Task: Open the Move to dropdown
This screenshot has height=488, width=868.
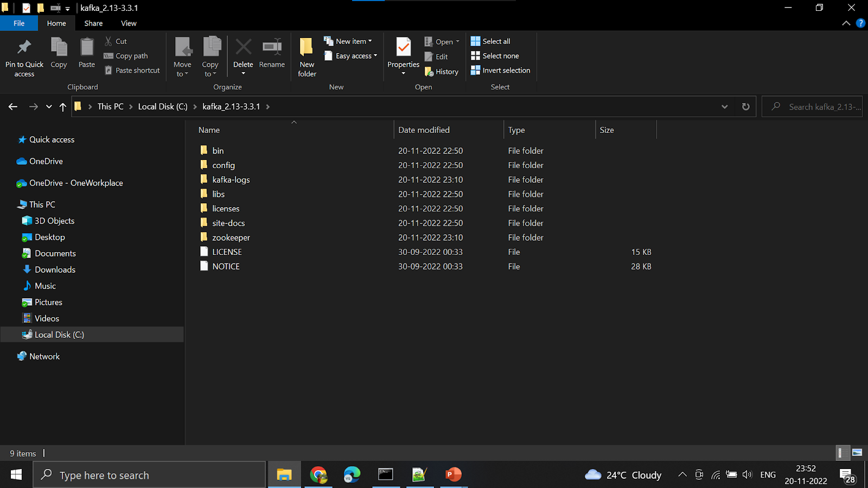Action: [182, 57]
